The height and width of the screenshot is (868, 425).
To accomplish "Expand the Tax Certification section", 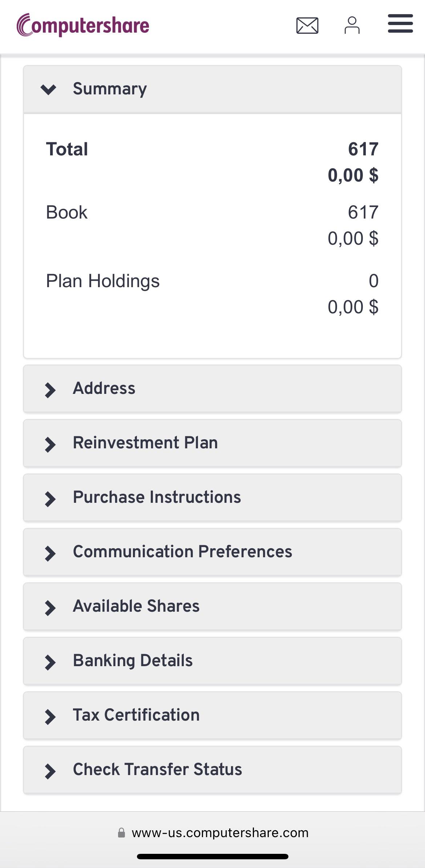I will coord(212,715).
